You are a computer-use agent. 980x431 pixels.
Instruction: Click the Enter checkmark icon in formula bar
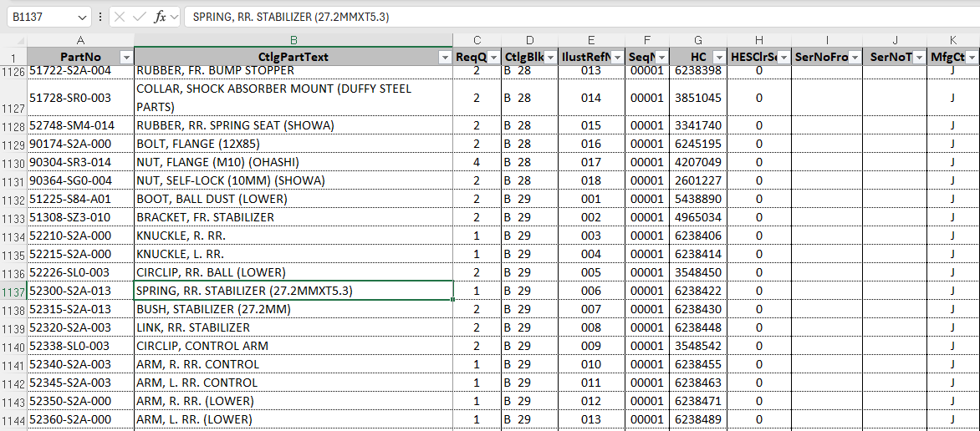pos(140,17)
